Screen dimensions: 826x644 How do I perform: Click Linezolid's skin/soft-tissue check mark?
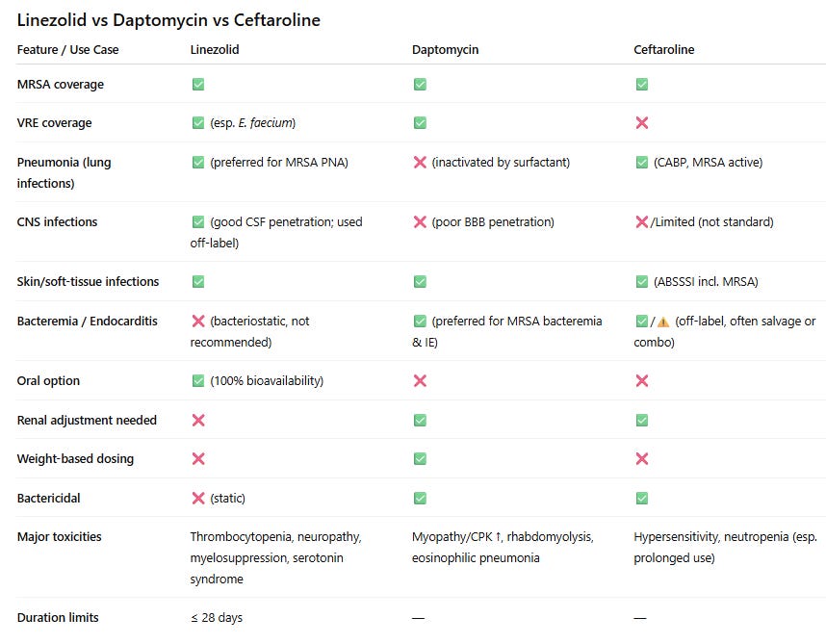click(x=198, y=282)
